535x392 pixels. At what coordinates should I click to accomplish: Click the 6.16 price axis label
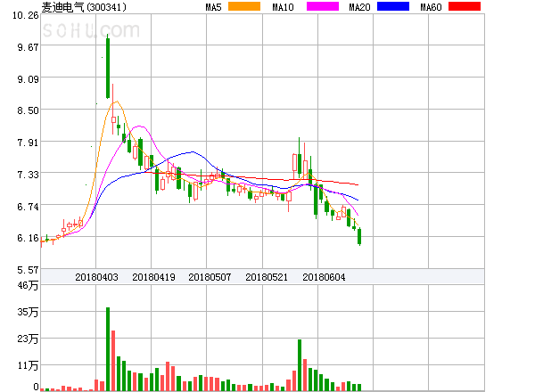[28, 238]
